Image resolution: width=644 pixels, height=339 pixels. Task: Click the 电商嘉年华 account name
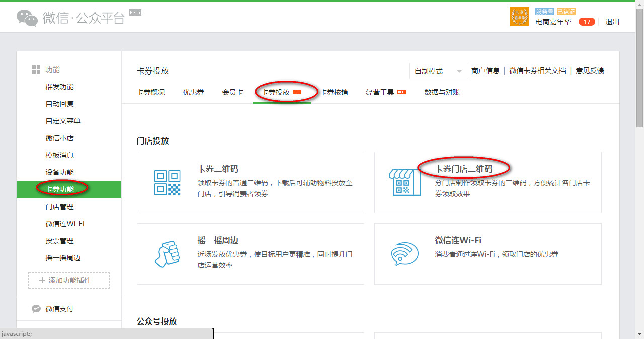coord(553,22)
